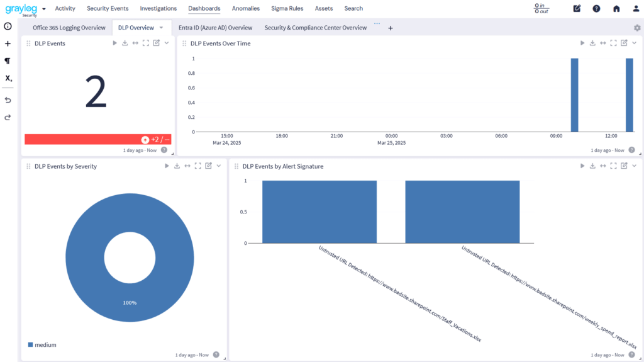Go to home via house icon
This screenshot has height=362, width=644.
click(x=616, y=9)
